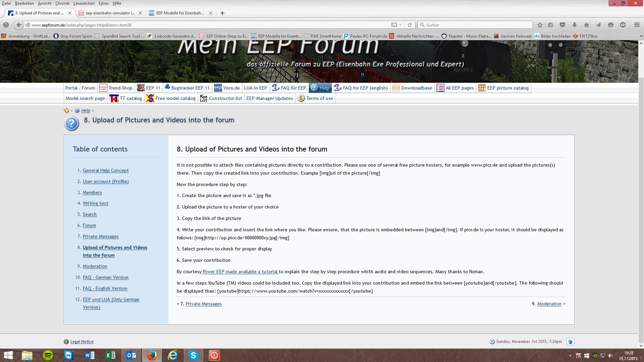Open the Firefox hamburger menu
This screenshot has height=362, width=644.
(637, 25)
